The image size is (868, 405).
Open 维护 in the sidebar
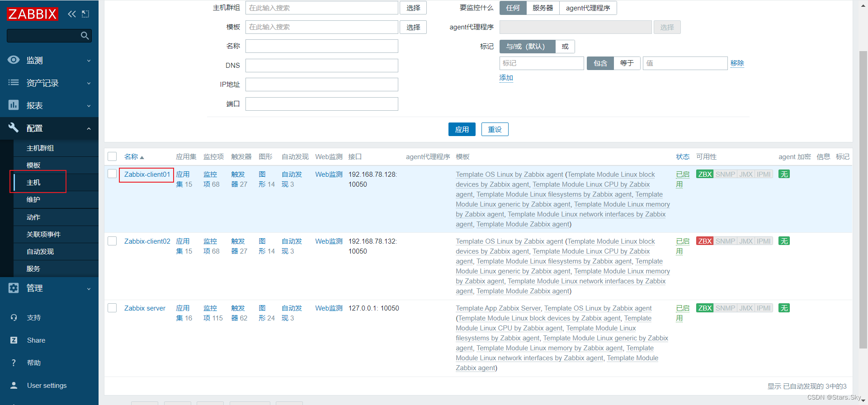[x=56, y=199]
